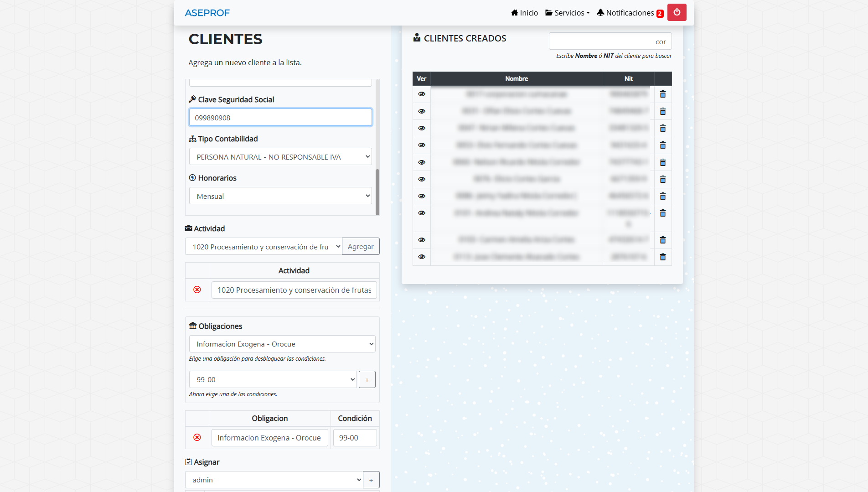
Task: View the fourth client row details
Action: point(422,145)
